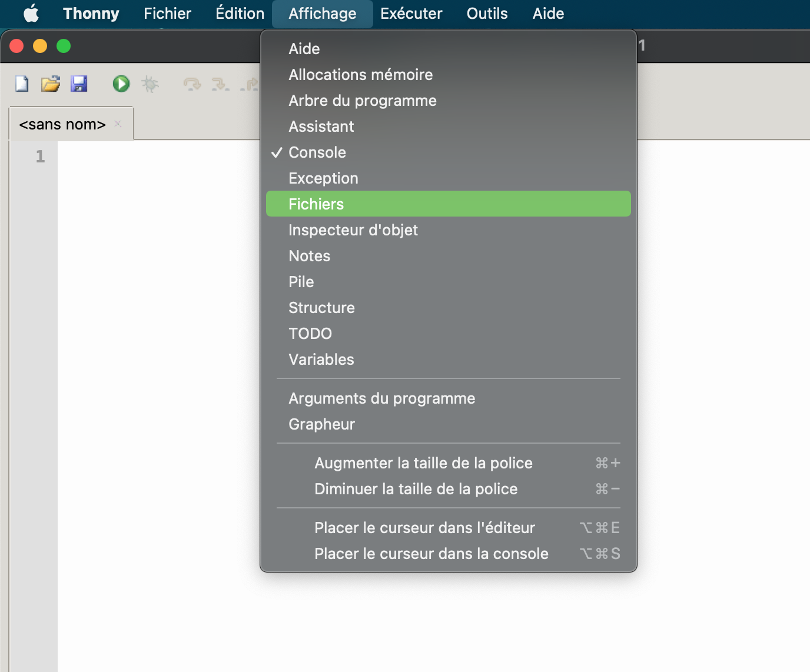Open the Fichier menu
The width and height of the screenshot is (810, 672).
(x=167, y=14)
